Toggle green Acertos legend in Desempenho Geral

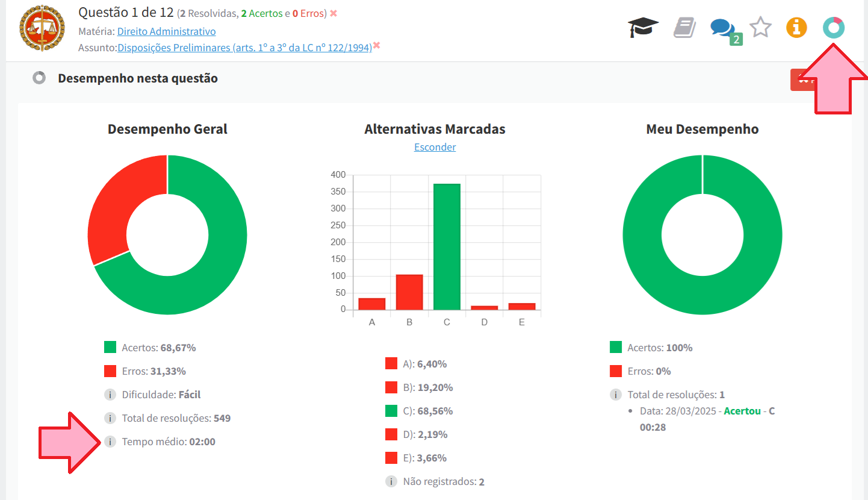tap(110, 348)
